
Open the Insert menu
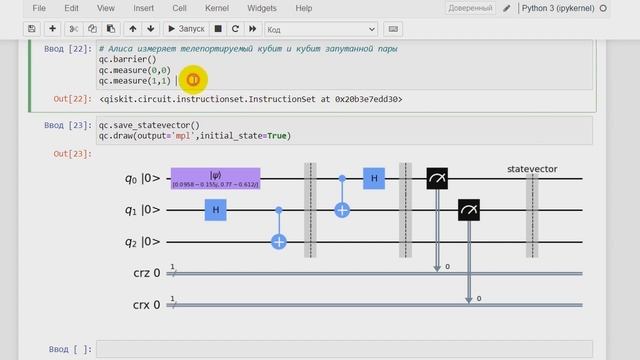click(143, 8)
